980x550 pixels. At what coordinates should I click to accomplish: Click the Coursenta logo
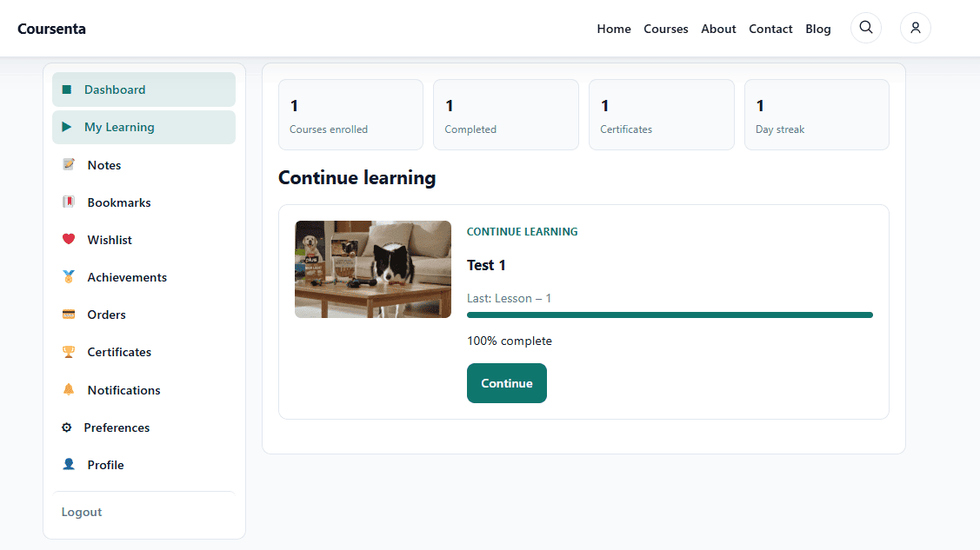pos(52,29)
